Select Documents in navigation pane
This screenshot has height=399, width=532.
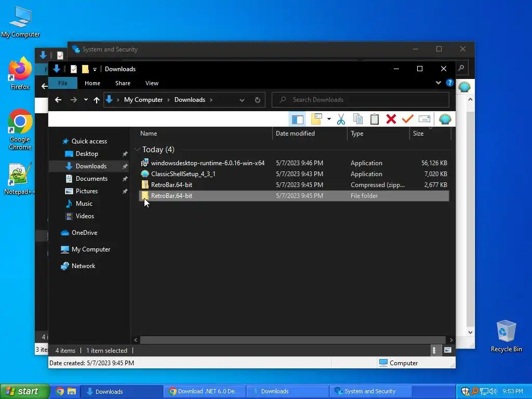pyautogui.click(x=91, y=179)
